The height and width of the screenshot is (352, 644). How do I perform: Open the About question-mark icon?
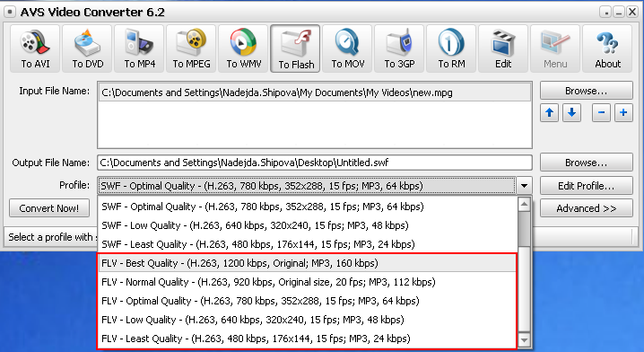[x=607, y=48]
